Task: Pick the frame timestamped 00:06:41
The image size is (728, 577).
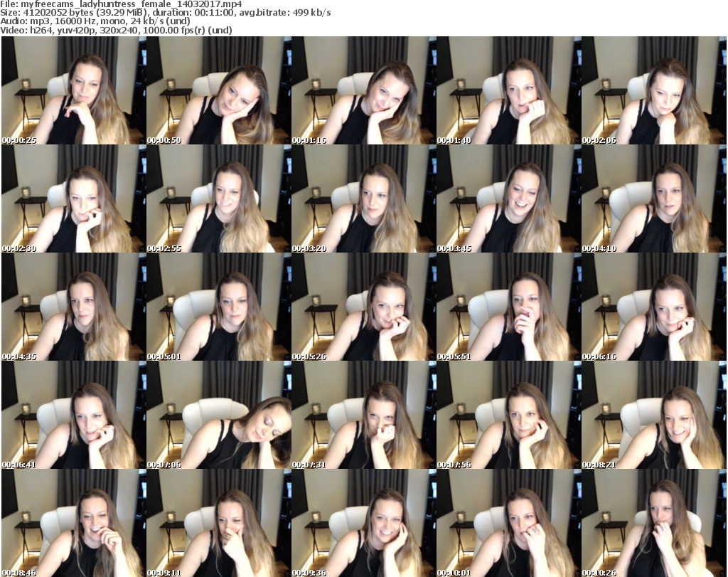Action: pos(74,415)
